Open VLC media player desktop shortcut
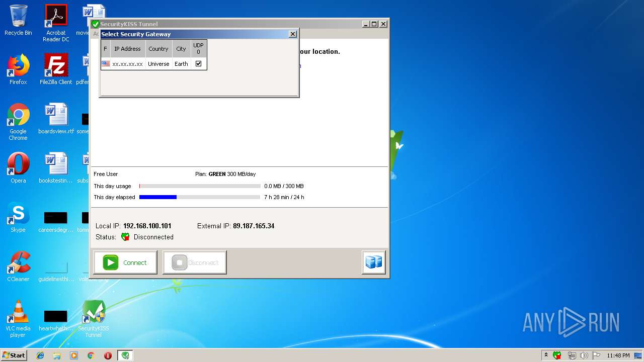 (18, 319)
